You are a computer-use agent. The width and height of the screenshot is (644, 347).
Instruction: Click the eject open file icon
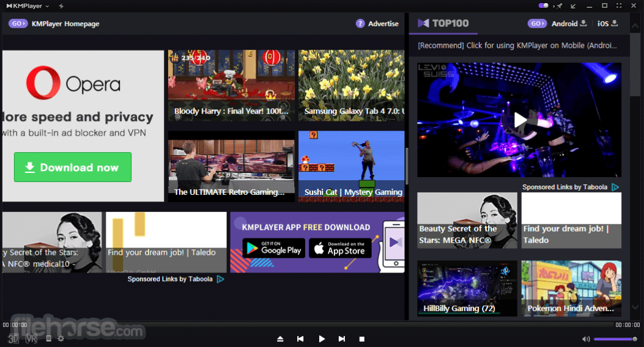280,339
